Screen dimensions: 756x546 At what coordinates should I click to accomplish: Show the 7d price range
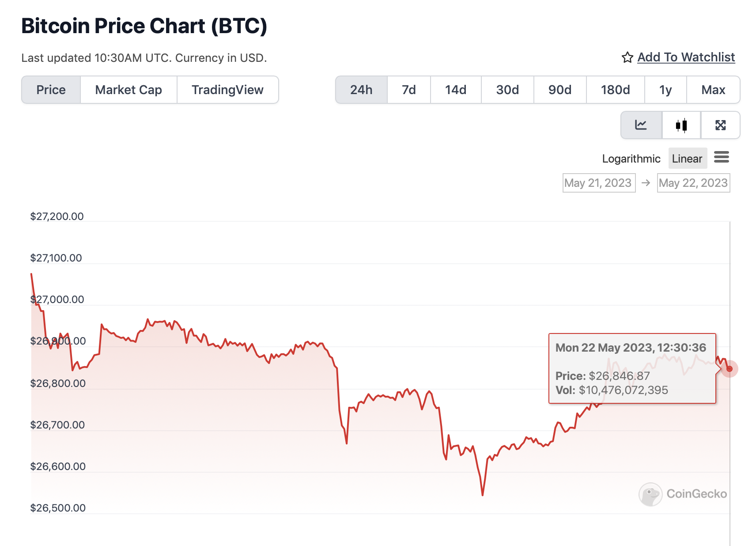click(408, 90)
